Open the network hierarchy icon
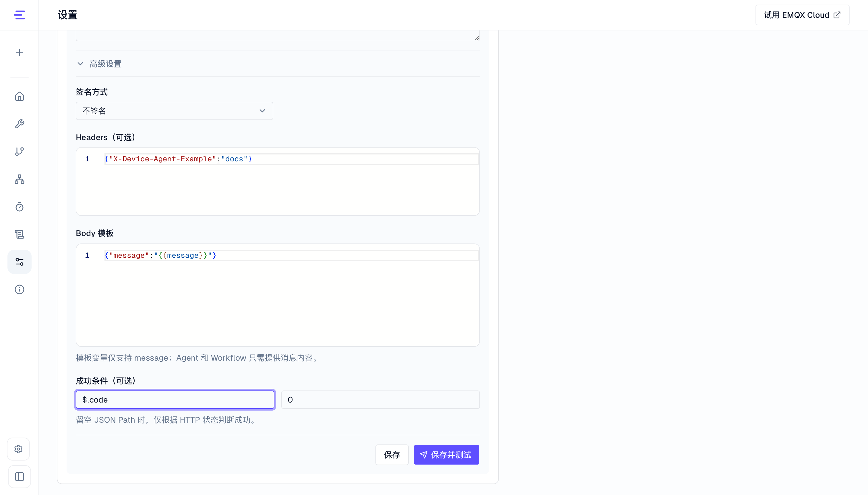868x495 pixels. point(19,179)
